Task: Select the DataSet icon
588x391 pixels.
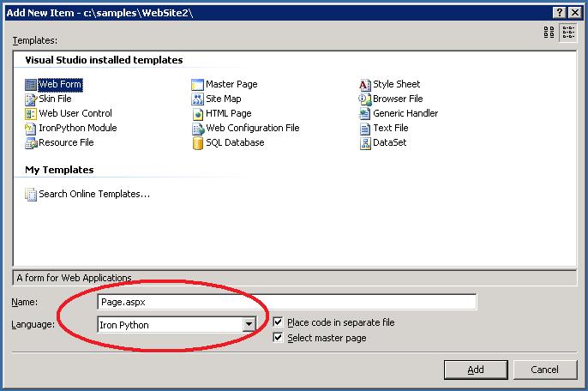Action: point(365,143)
